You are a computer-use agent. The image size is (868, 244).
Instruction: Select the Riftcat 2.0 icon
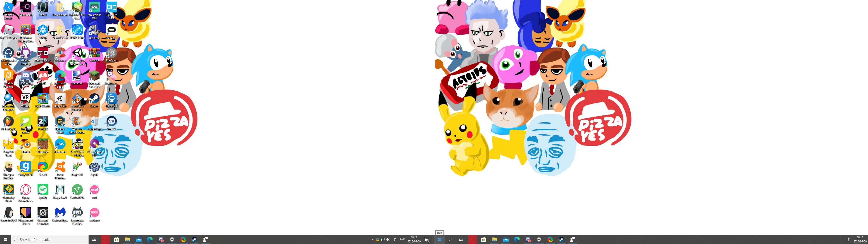pyautogui.click(x=111, y=101)
